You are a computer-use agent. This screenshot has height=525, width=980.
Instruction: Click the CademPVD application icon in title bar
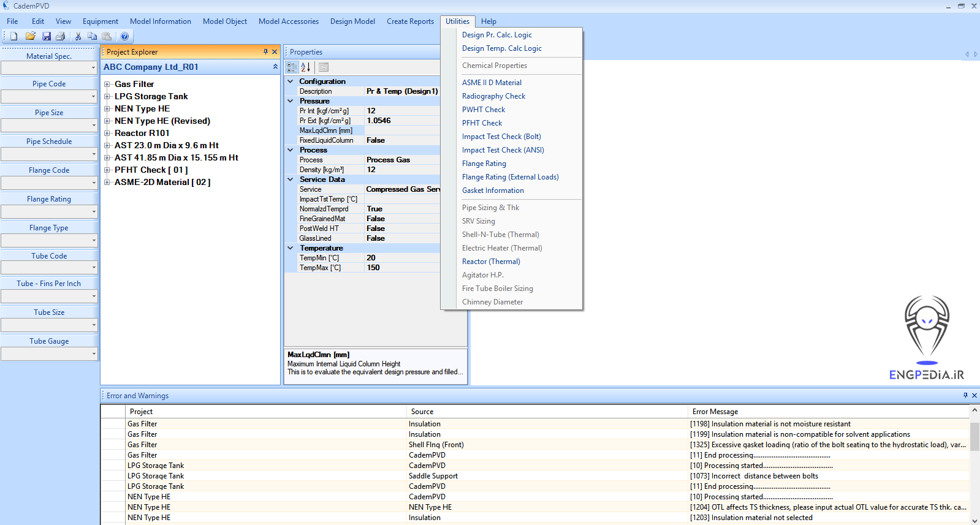coord(6,6)
